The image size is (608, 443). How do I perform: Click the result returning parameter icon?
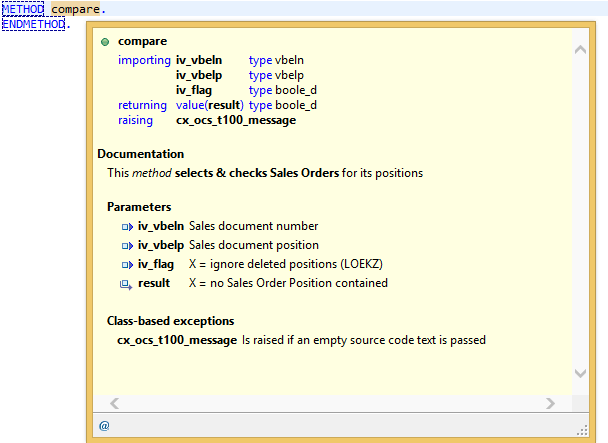[126, 284]
